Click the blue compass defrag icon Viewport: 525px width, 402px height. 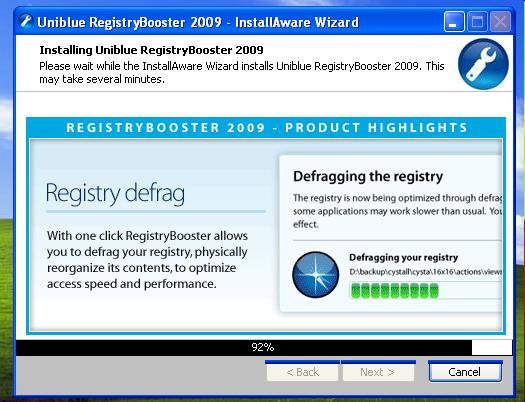(x=315, y=274)
